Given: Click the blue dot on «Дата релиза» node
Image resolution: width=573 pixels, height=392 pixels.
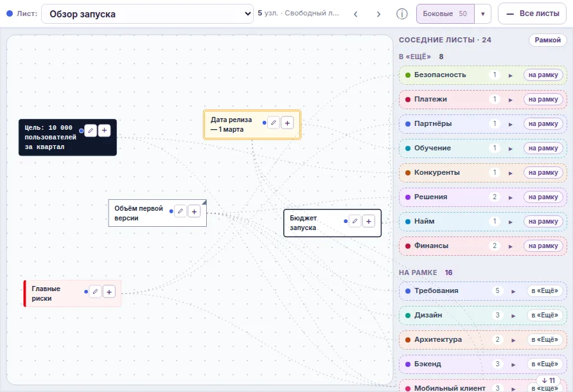Looking at the screenshot, I should 264,123.
